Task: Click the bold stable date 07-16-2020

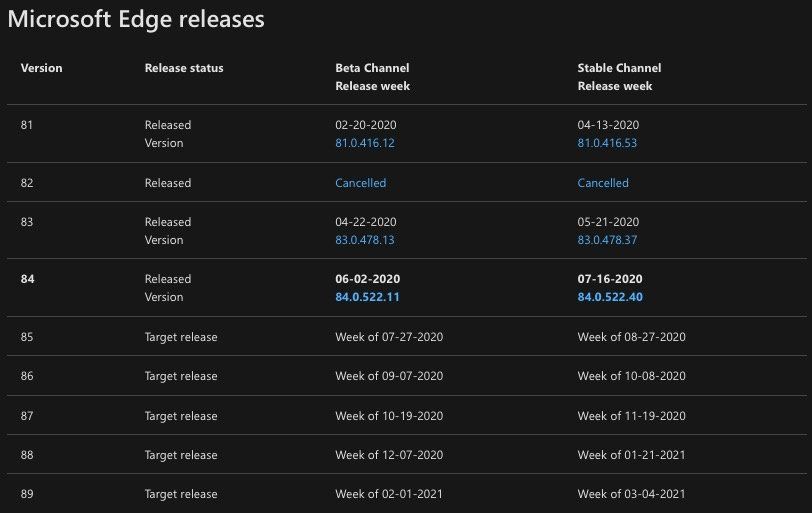Action: coord(610,279)
